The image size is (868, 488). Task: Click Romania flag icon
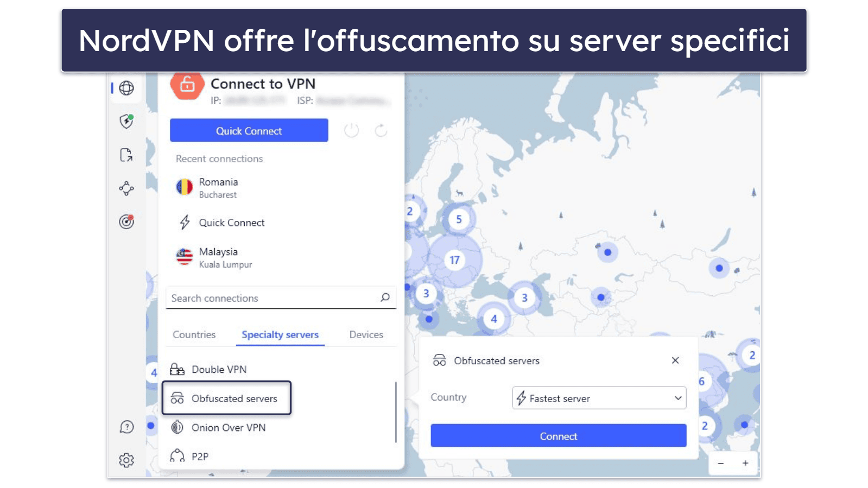(185, 187)
